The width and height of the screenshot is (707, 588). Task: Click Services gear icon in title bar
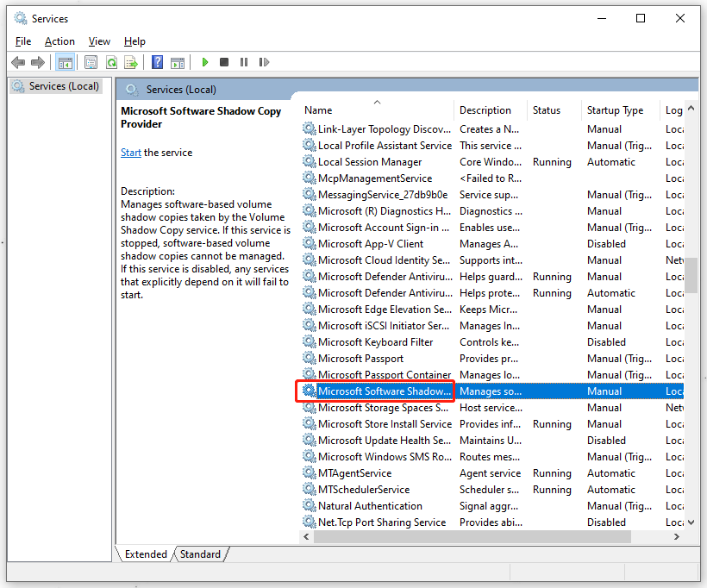tap(21, 18)
